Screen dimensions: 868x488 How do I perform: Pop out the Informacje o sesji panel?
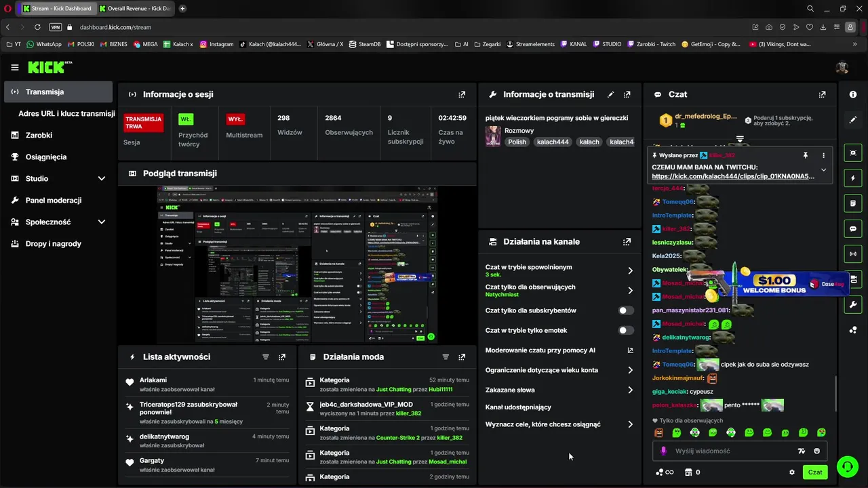point(462,95)
